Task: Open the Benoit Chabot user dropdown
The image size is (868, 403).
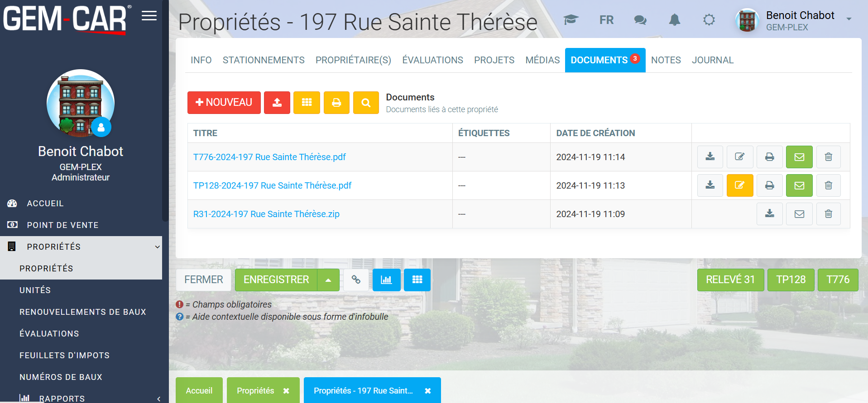Action: (x=849, y=19)
